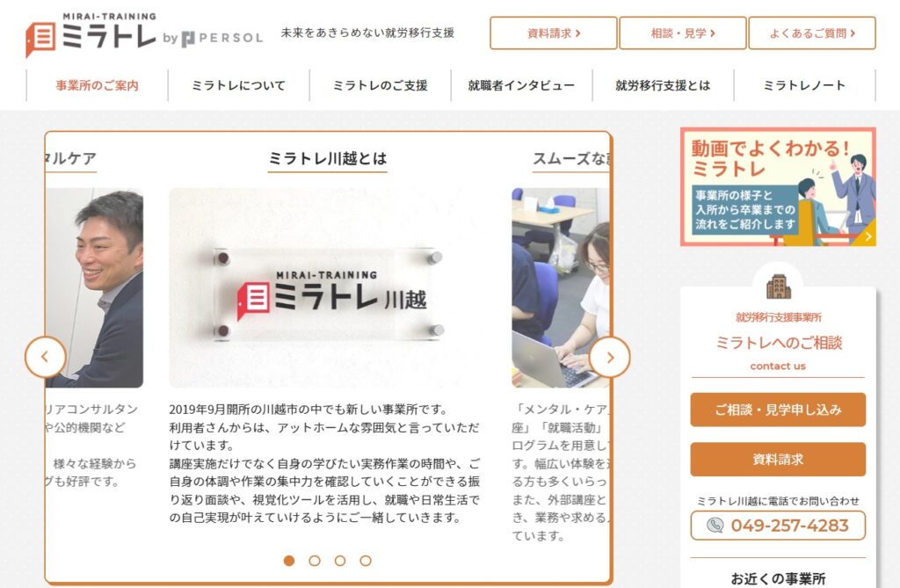Open よくあるご質問 header button
Screen dimensions: 900x588
click(x=811, y=33)
